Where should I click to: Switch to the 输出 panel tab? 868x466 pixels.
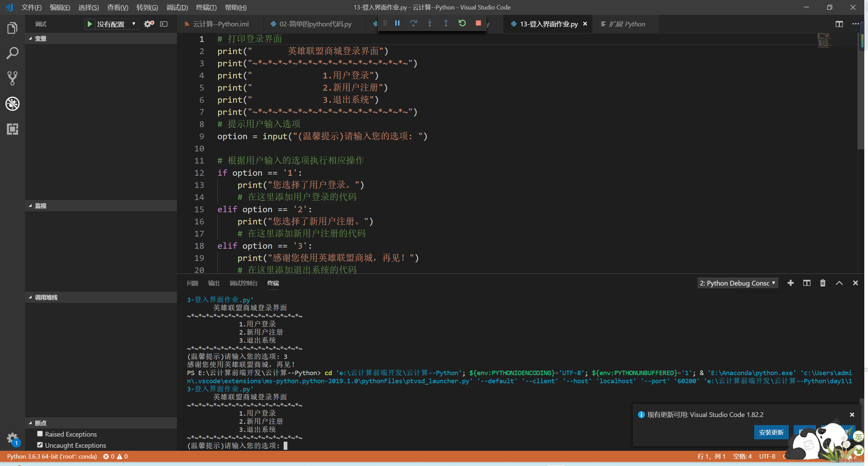214,283
